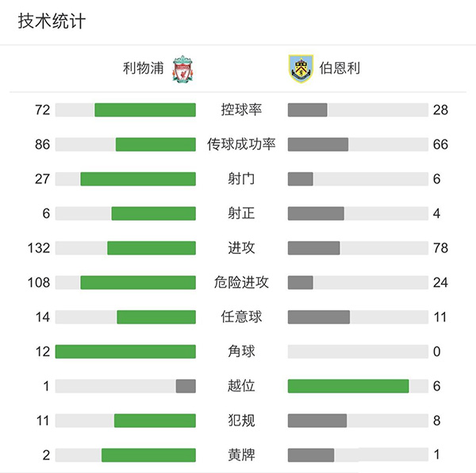This screenshot has width=476, height=473.
Task: Select the 黄牌 stat label
Action: pos(241,455)
